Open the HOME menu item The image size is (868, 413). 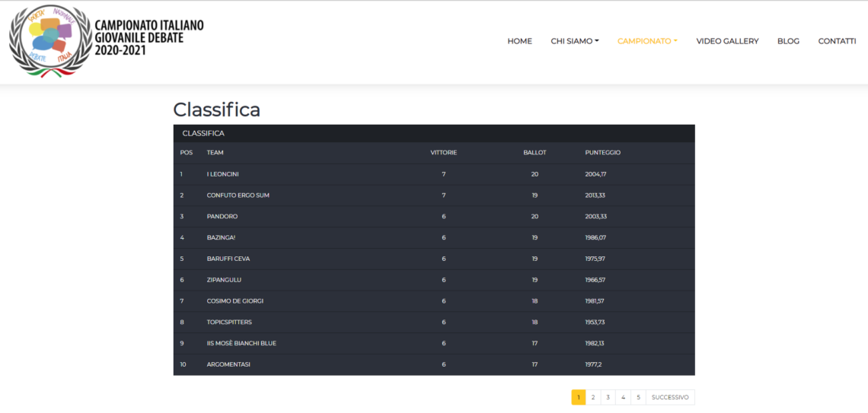(520, 41)
